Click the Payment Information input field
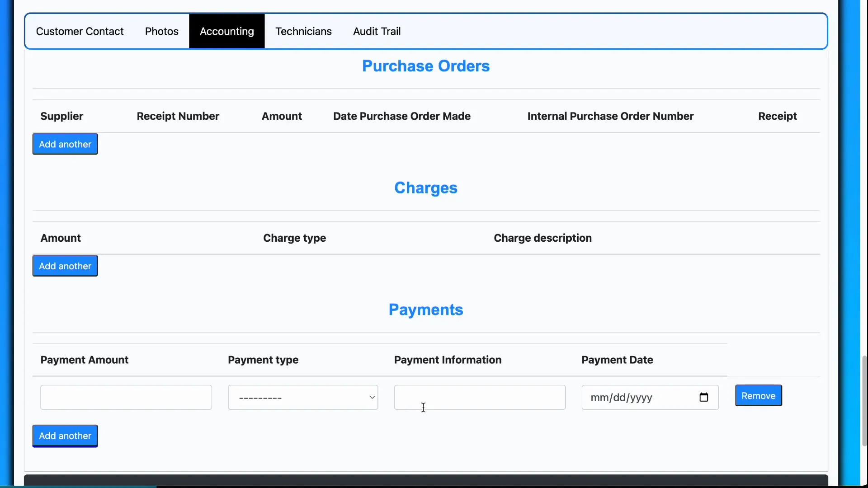The height and width of the screenshot is (488, 868). point(479,397)
